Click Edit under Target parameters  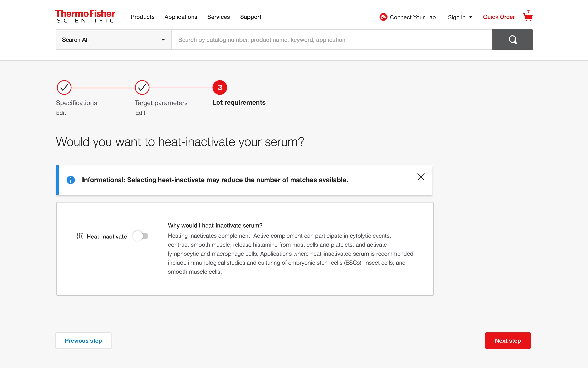pyautogui.click(x=140, y=113)
